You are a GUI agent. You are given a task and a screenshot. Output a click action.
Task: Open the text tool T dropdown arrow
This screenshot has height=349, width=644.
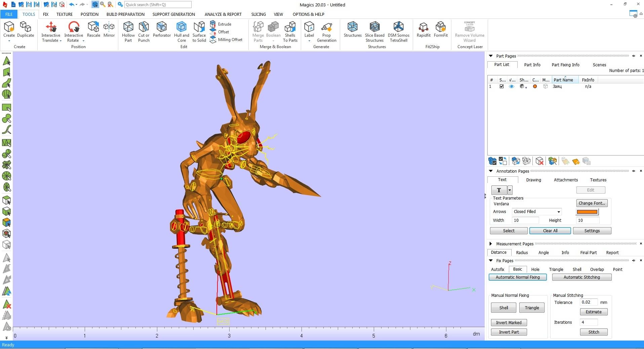tap(510, 190)
